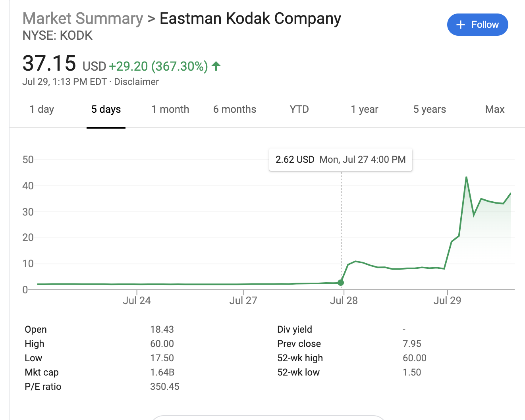The height and width of the screenshot is (420, 525).
Task: Click the 2.62 USD price tooltip
Action: click(x=340, y=160)
